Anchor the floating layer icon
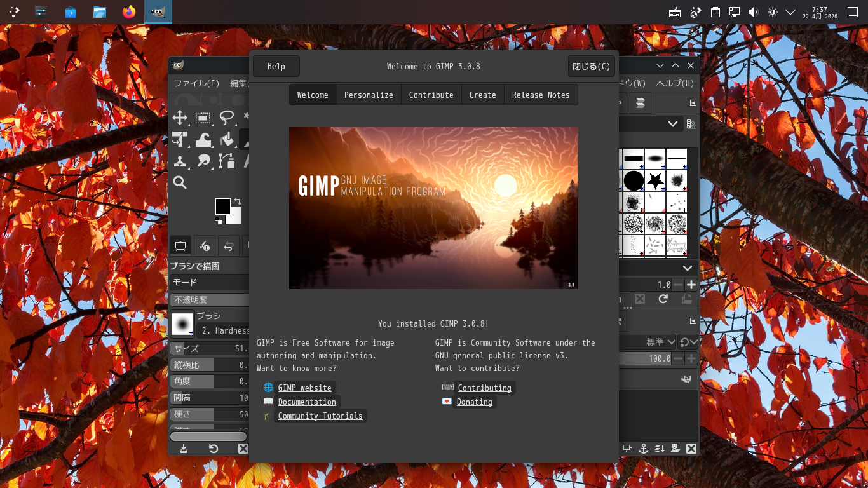 (x=643, y=449)
